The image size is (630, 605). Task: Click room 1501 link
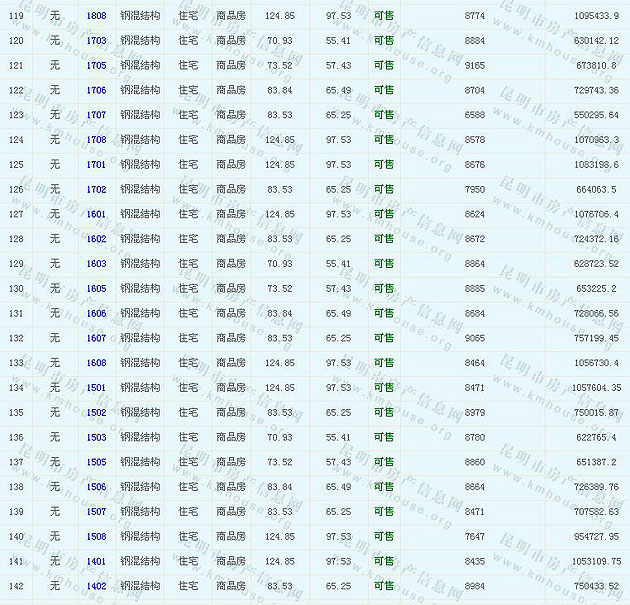[96, 388]
